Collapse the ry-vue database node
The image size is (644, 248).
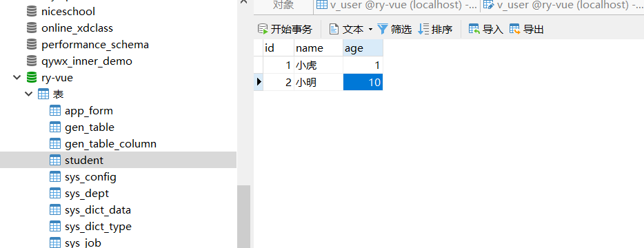[x=17, y=77]
